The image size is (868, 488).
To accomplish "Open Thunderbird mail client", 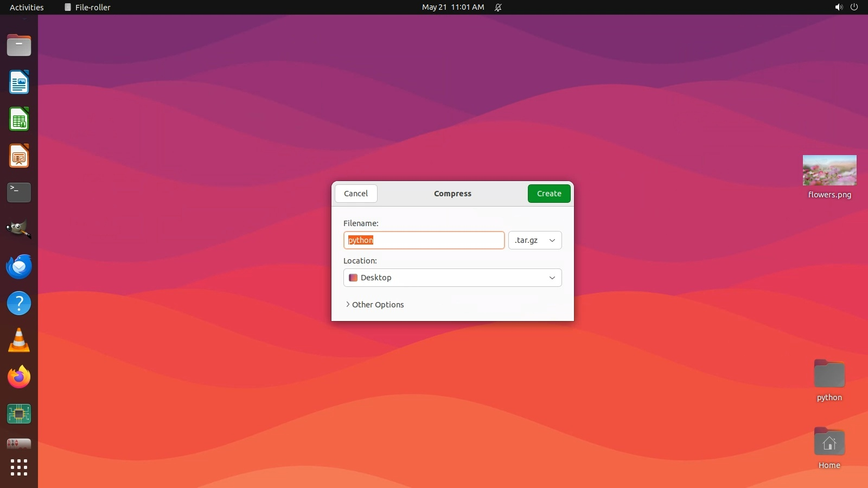I will click(19, 266).
